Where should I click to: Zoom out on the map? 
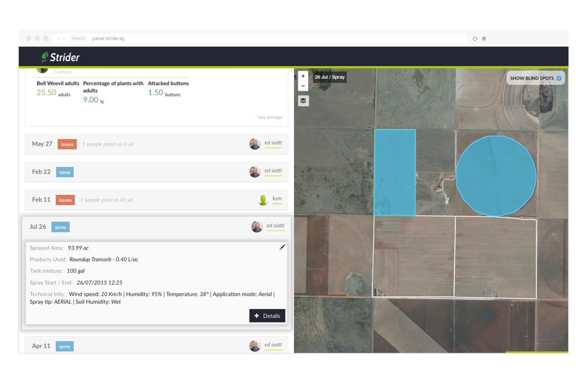[x=303, y=86]
